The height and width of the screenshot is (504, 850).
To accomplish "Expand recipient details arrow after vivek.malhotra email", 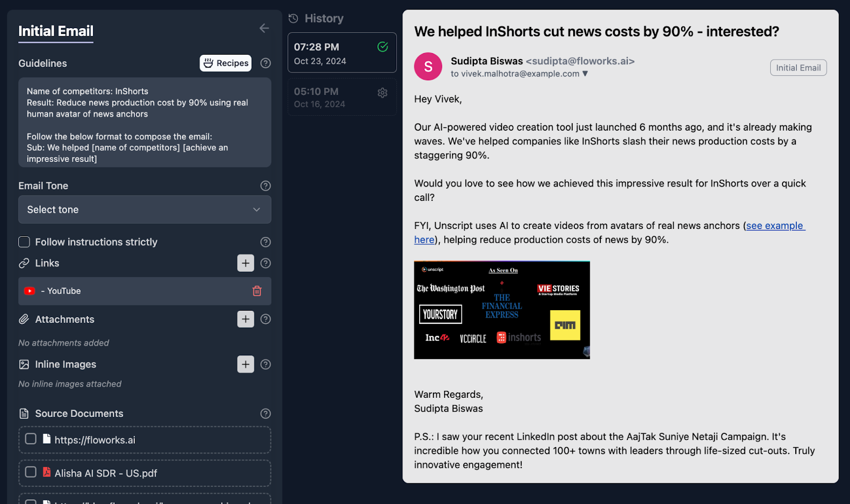I will 585,74.
